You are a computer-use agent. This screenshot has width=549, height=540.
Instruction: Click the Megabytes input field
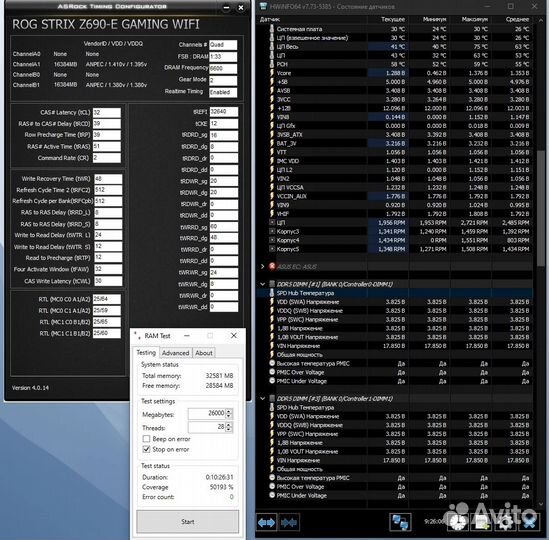207,414
